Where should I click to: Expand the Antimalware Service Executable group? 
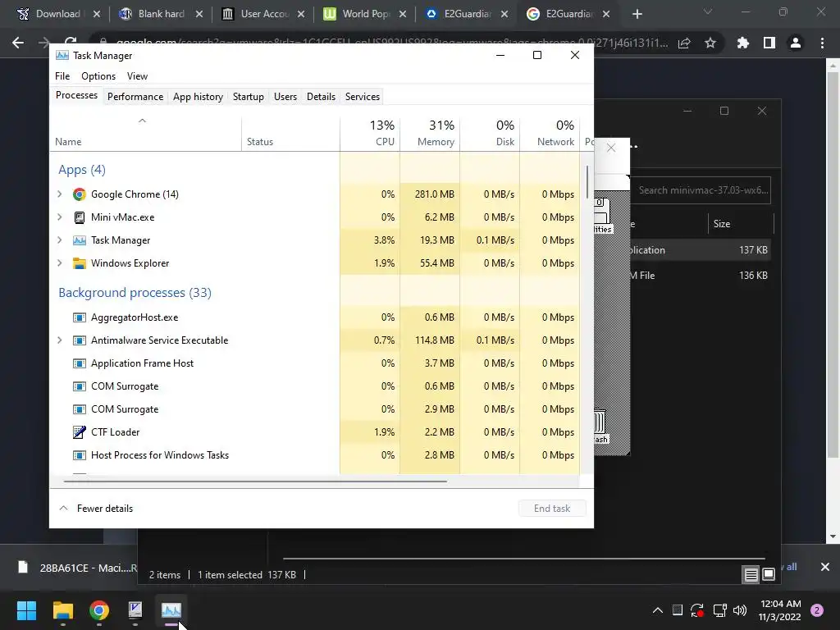(x=60, y=340)
